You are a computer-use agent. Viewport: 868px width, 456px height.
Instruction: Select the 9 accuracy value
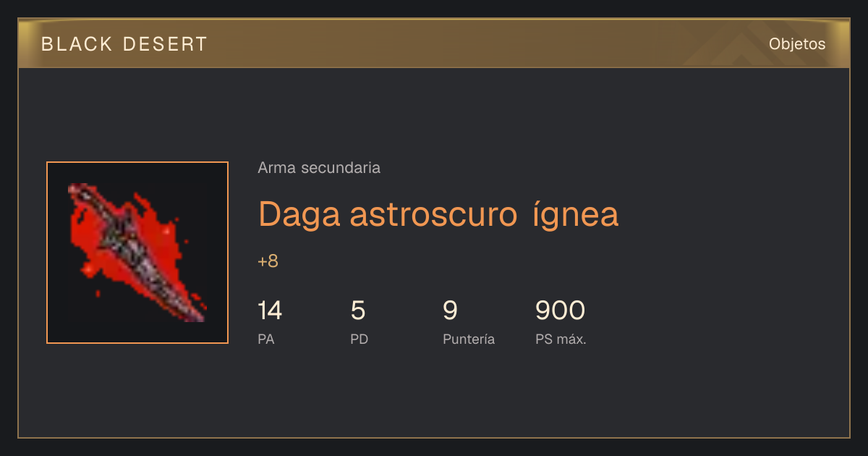(x=450, y=311)
